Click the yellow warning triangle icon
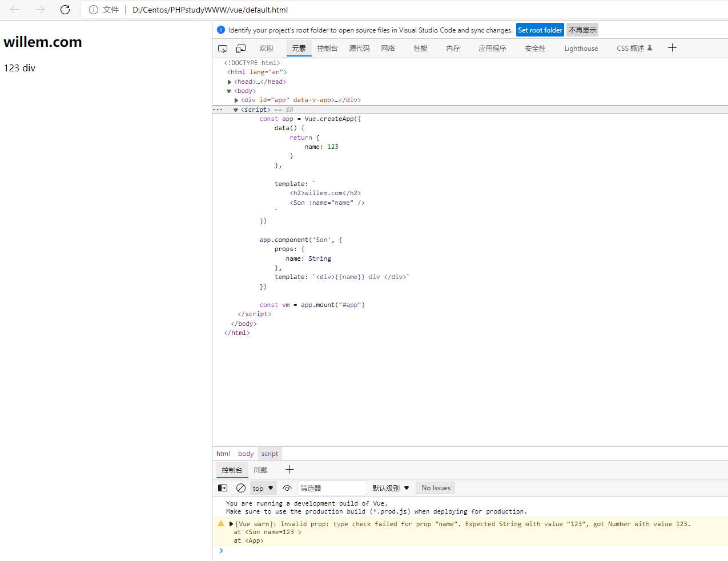 221,523
